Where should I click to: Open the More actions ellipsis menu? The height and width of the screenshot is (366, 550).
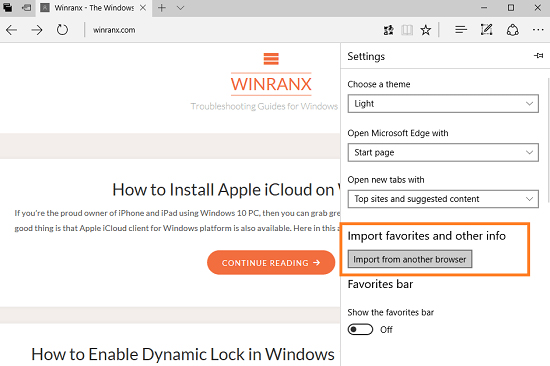pos(538,30)
